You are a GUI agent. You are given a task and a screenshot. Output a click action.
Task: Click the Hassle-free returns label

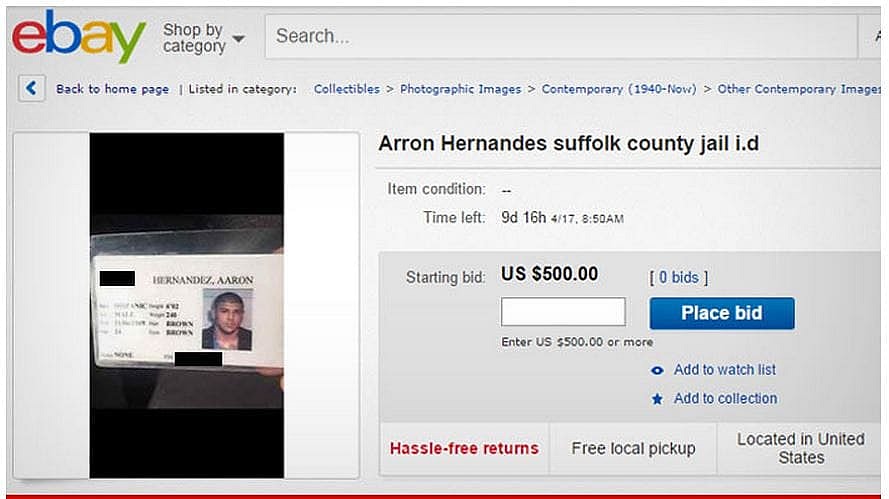[x=464, y=448]
